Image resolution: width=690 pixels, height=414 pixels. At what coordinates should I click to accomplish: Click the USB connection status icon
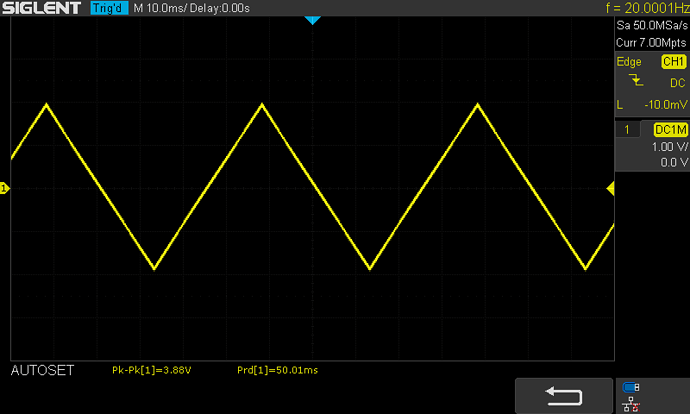coord(630,388)
